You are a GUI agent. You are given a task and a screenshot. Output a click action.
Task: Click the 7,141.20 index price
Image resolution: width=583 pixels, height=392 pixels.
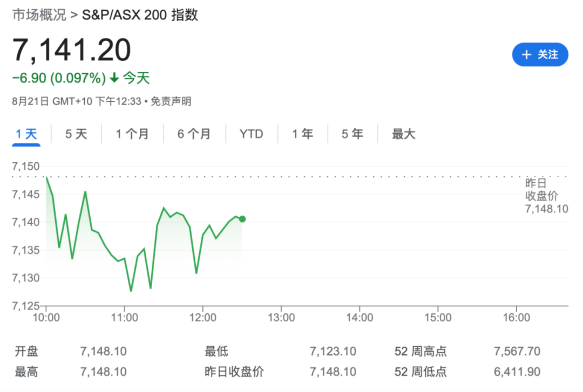(x=72, y=50)
